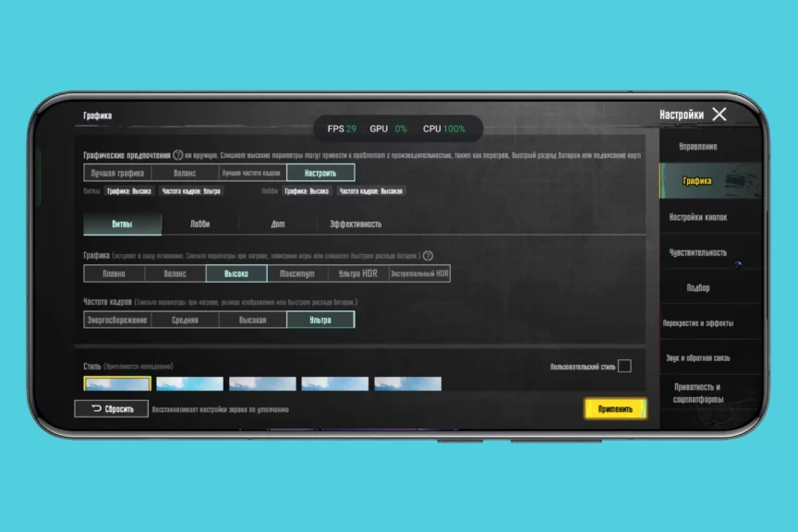This screenshot has width=798, height=532.
Task: Select the Настроить custom preset option
Action: [x=320, y=173]
